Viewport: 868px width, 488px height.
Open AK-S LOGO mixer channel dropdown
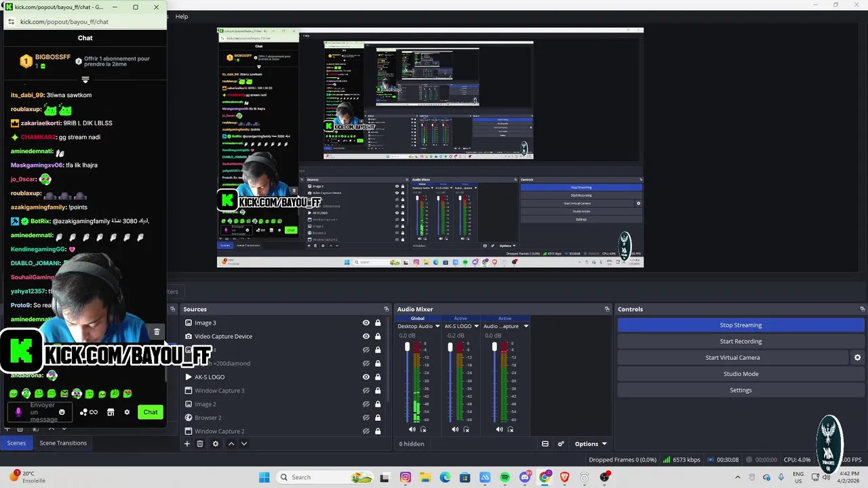point(476,326)
